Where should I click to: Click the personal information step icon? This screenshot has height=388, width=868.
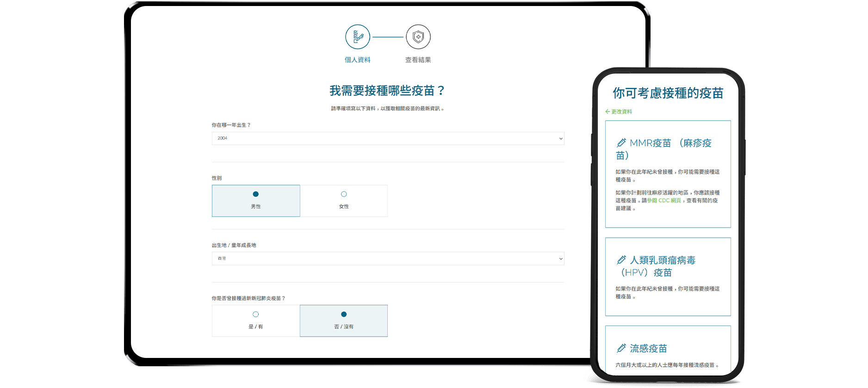point(358,37)
